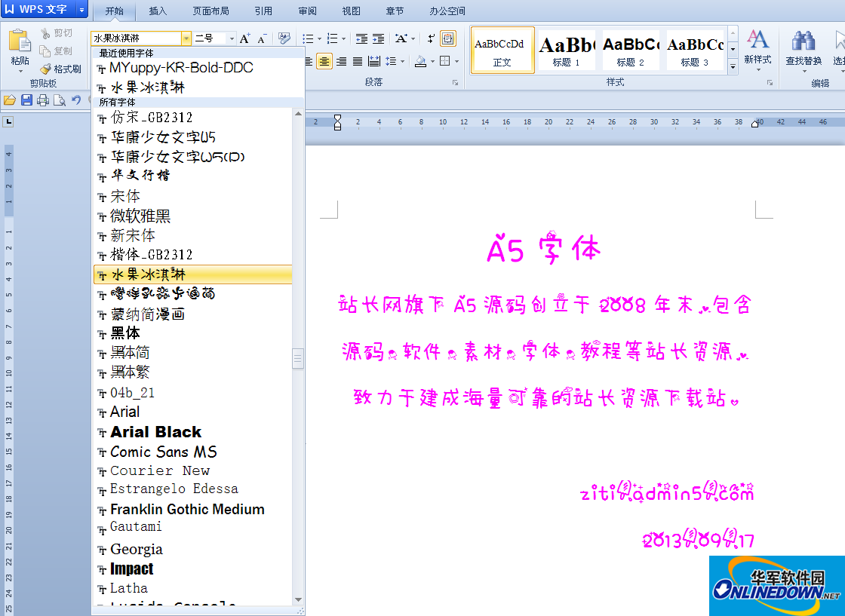Open the Paste options arrow under 粘贴

click(x=20, y=71)
